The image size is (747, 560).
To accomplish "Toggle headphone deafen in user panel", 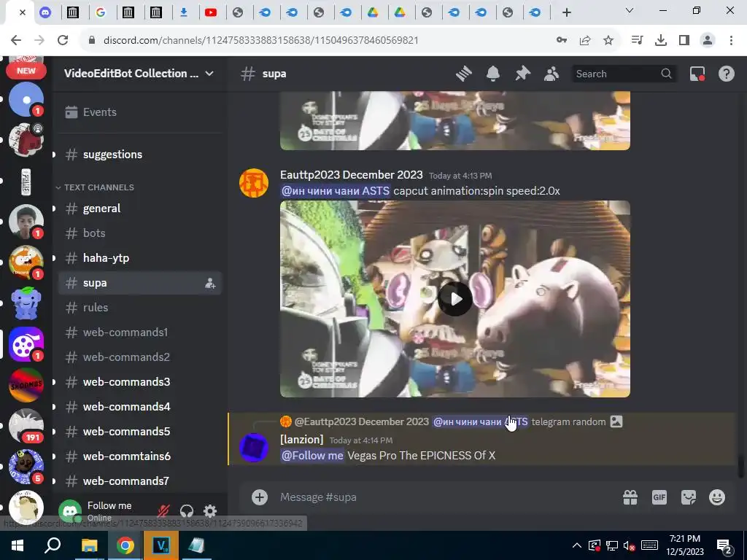I will pos(187,511).
